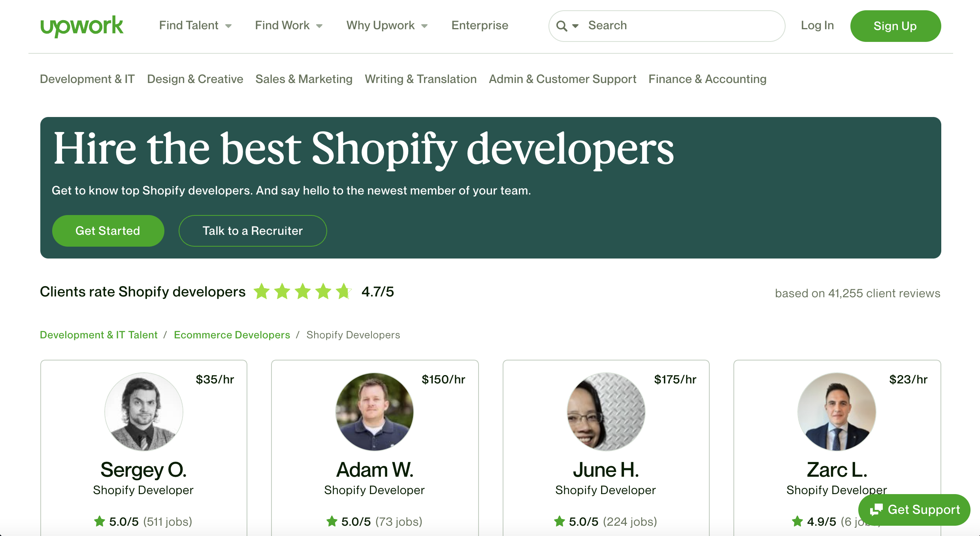Expand the Find Talent menu
Image resolution: width=980 pixels, height=536 pixels.
click(195, 26)
